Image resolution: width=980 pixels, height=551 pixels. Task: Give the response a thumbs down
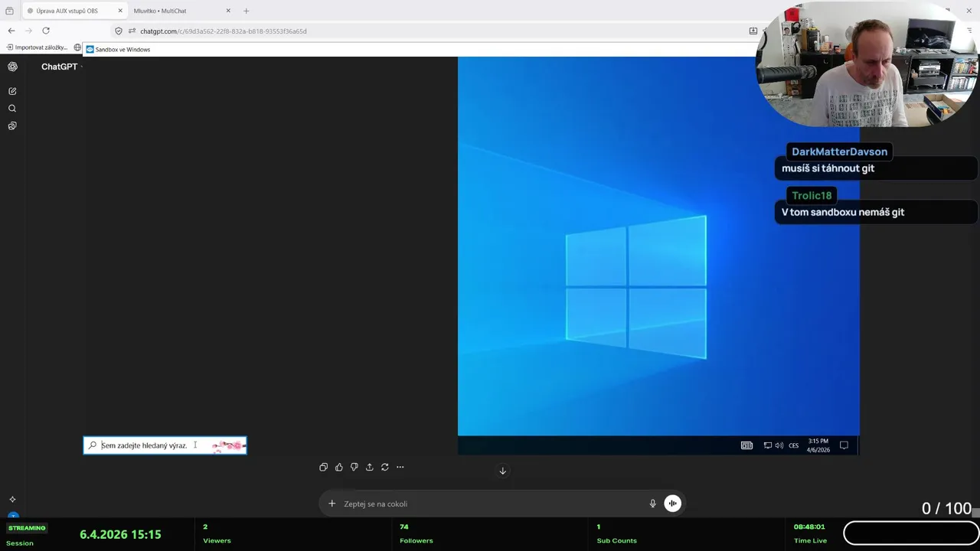[354, 467]
